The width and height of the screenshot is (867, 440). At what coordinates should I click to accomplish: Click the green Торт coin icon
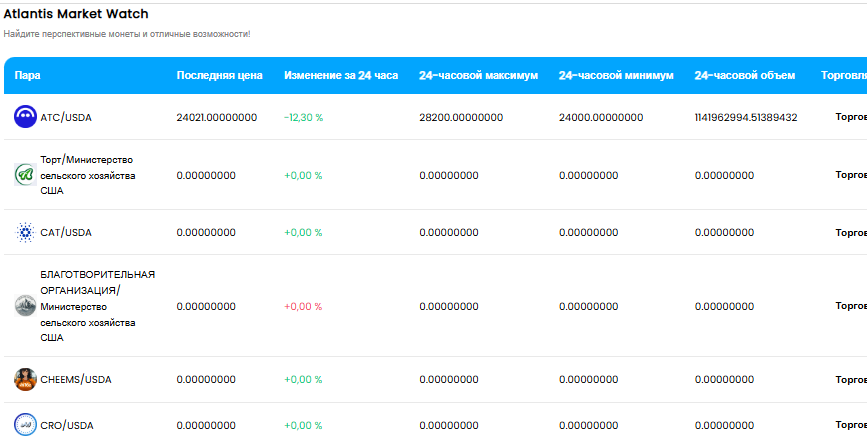[25, 175]
